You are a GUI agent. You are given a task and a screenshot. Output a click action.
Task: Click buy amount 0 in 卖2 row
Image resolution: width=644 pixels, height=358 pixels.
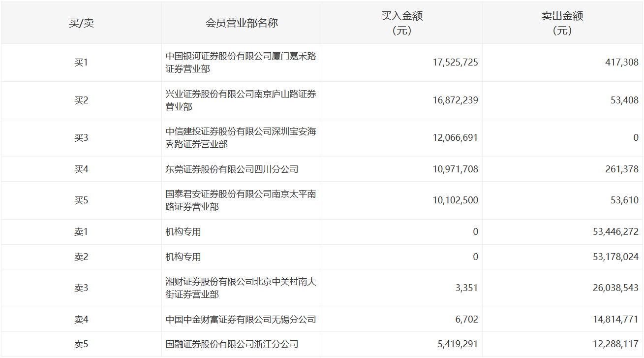point(475,257)
